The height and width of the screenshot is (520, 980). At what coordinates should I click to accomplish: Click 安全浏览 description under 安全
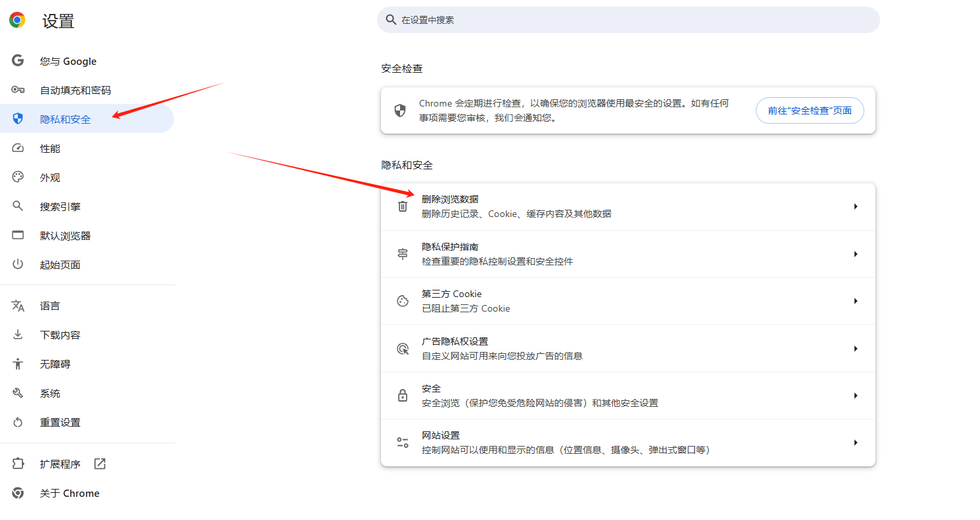pos(540,403)
